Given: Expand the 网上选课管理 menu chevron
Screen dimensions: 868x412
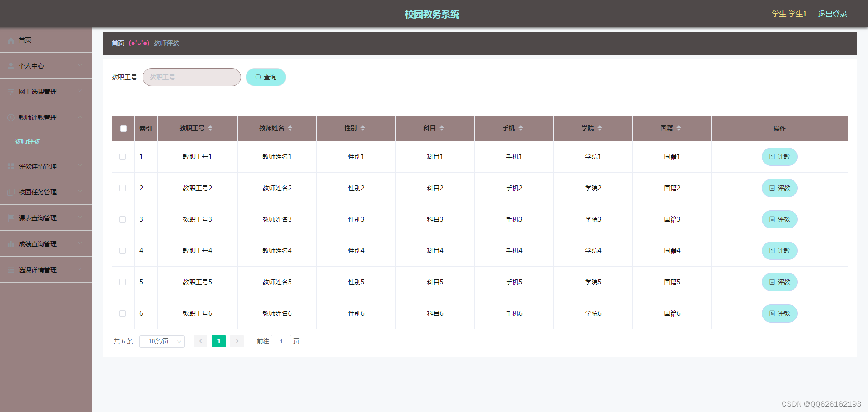Looking at the screenshot, I should tap(80, 92).
